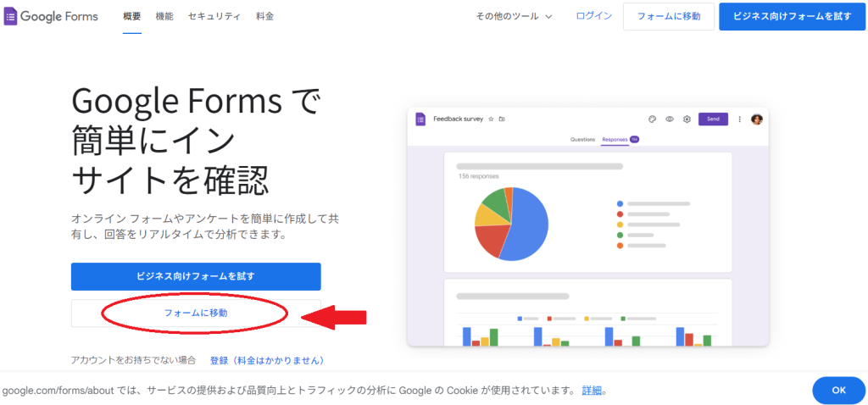Open the 料金 pricing tab
Screen dimensions: 868x405
point(264,16)
